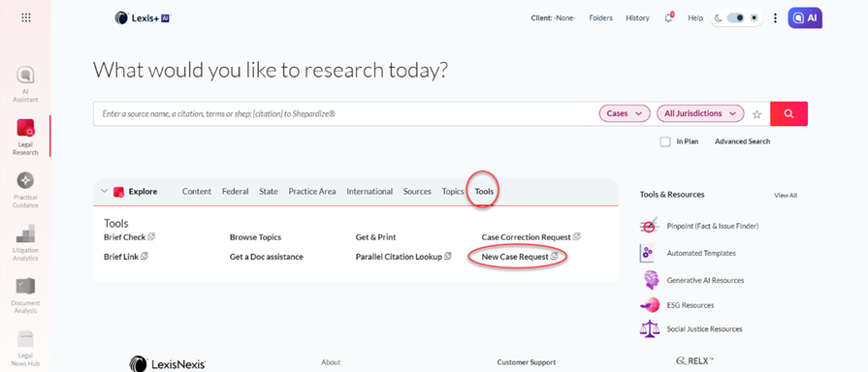Open Case Correction Request
This screenshot has height=372, width=868.
coord(526,237)
